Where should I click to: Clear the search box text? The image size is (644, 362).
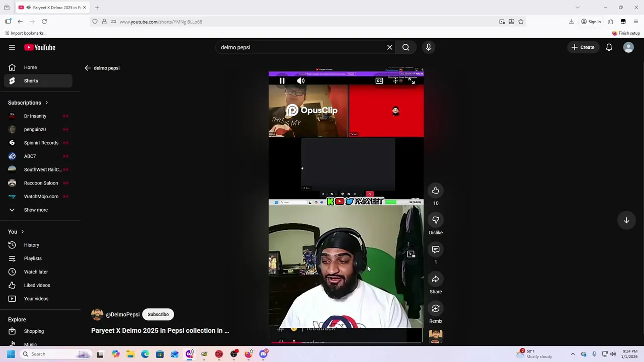coord(389,47)
